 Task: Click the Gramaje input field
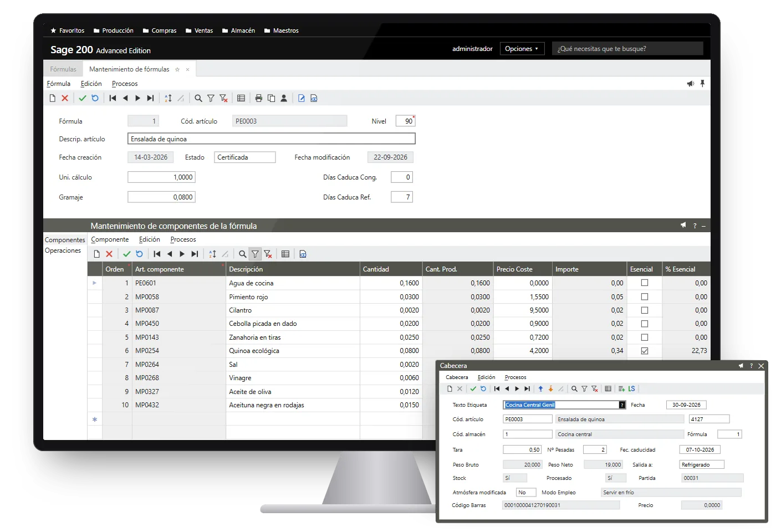click(161, 197)
